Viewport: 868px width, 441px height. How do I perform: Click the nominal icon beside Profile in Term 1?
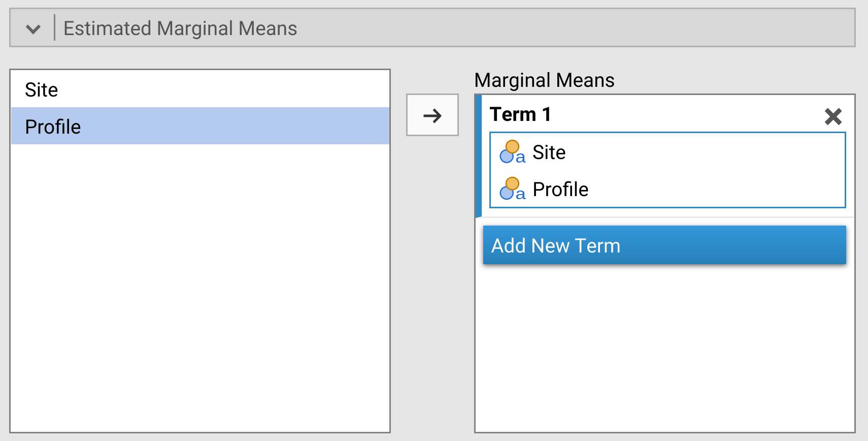tap(512, 189)
